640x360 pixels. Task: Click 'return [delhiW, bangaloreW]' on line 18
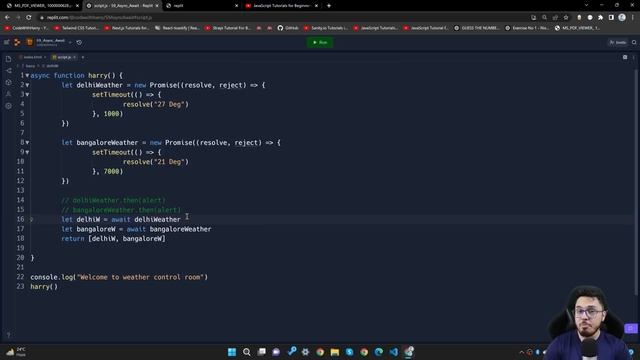coord(113,238)
